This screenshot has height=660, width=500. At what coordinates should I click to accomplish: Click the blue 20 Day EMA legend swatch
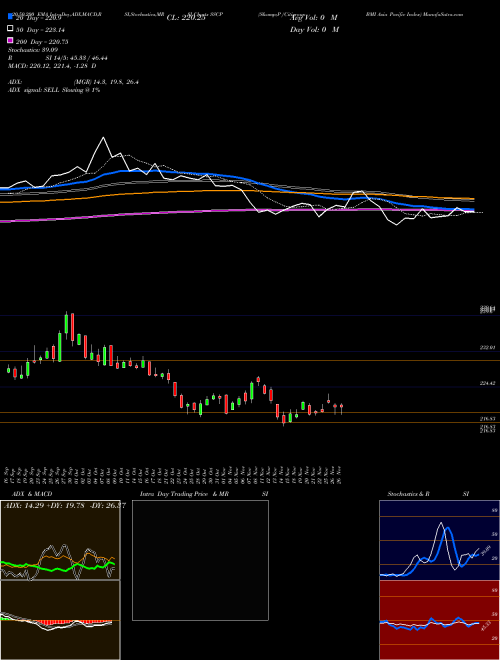(x=10, y=17)
